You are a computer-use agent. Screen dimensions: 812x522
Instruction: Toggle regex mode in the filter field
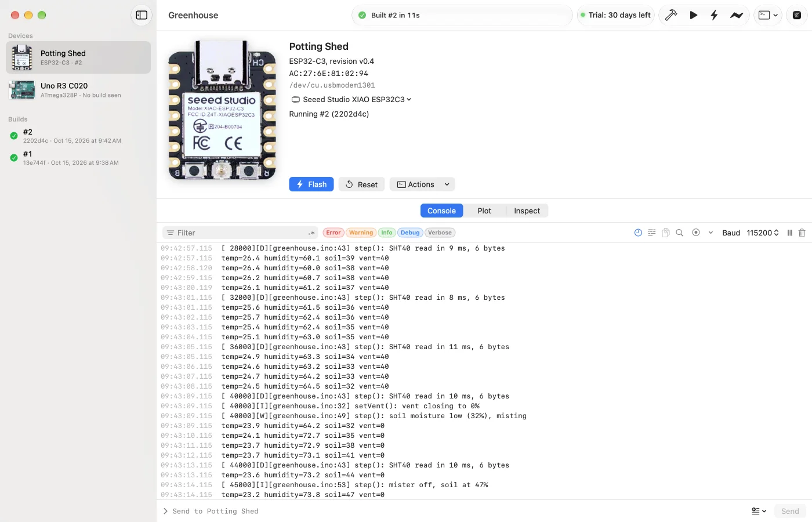[311, 233]
